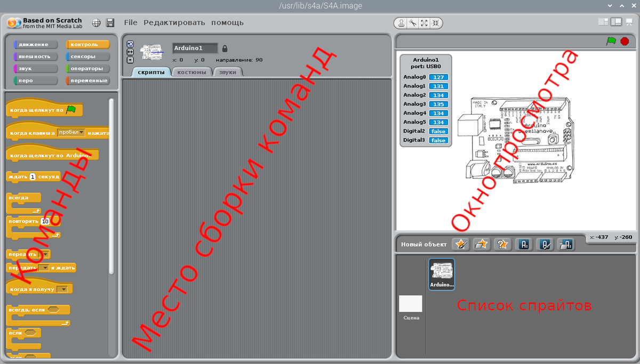This screenshot has width=640, height=364.
Task: Click the Arduino1 port: USB0 header
Action: click(426, 63)
